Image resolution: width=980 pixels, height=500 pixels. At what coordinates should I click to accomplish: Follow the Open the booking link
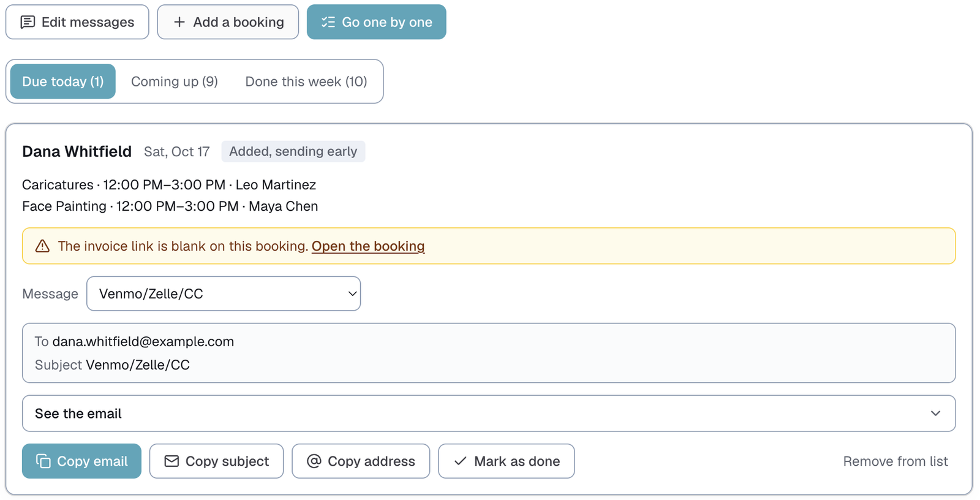pyautogui.click(x=368, y=246)
